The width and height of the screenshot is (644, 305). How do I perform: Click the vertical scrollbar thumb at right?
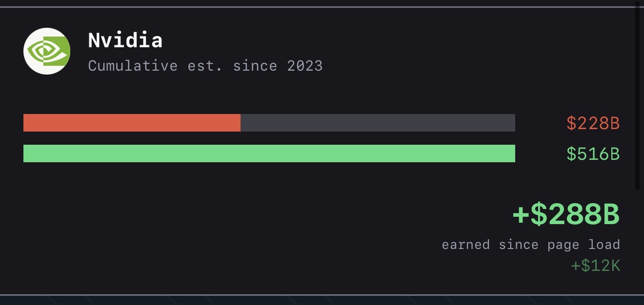click(x=637, y=97)
